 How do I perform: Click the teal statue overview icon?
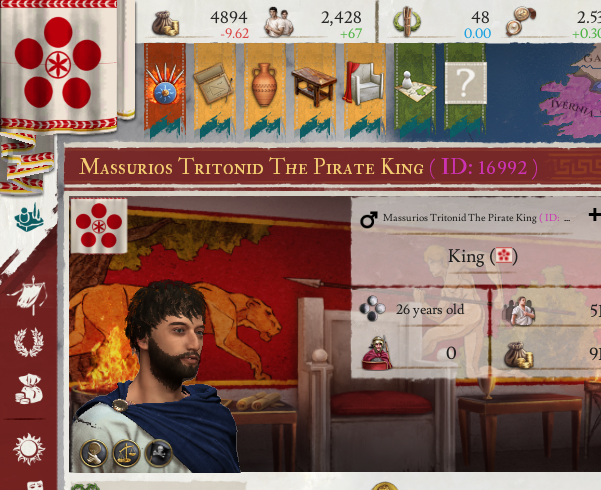[29, 217]
